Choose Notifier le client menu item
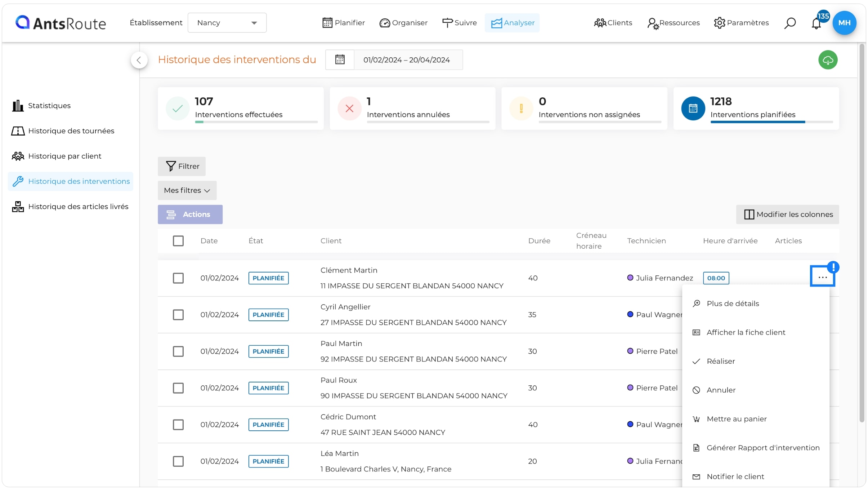Viewport: 868px width, 492px height. [756, 477]
